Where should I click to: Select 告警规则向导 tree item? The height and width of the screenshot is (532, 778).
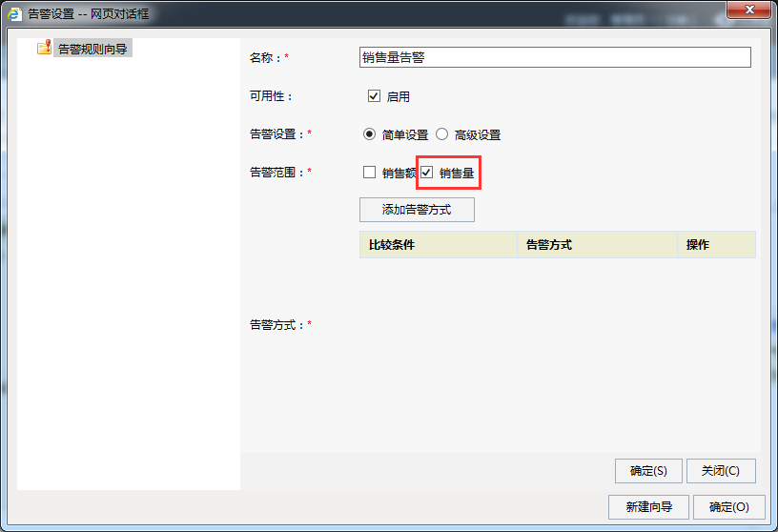[92, 49]
